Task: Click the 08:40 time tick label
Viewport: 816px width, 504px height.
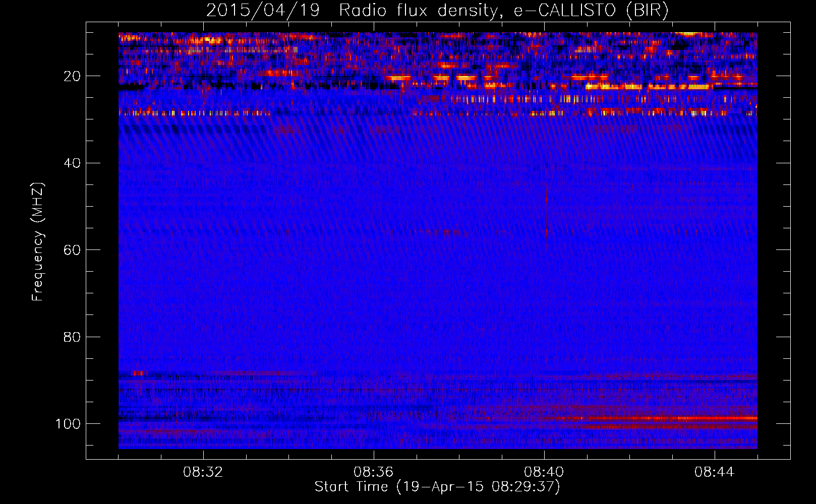Action: [544, 472]
